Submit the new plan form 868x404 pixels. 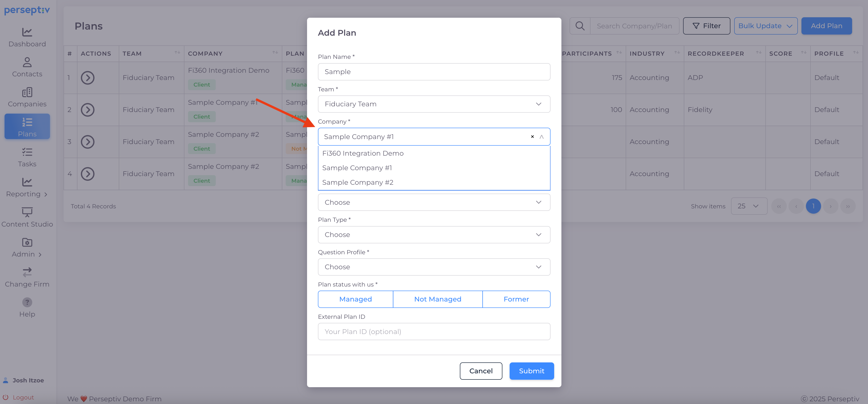click(x=531, y=371)
